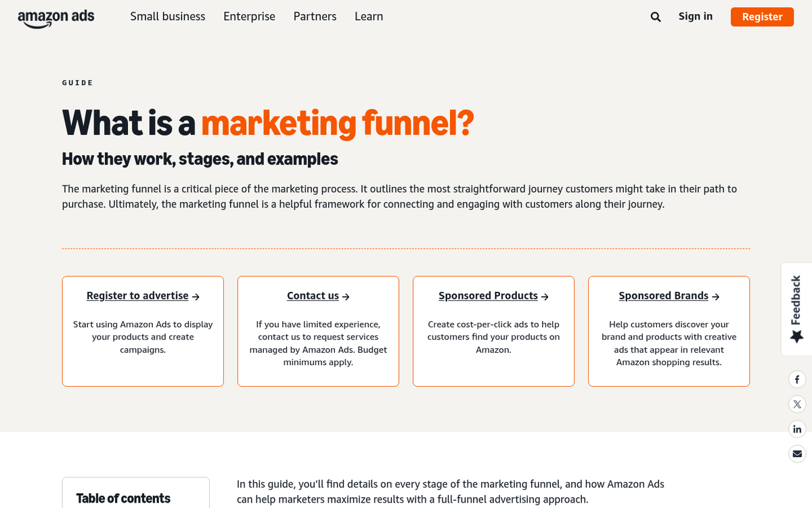
Task: Open the search icon in the navigation bar
Action: (x=655, y=16)
